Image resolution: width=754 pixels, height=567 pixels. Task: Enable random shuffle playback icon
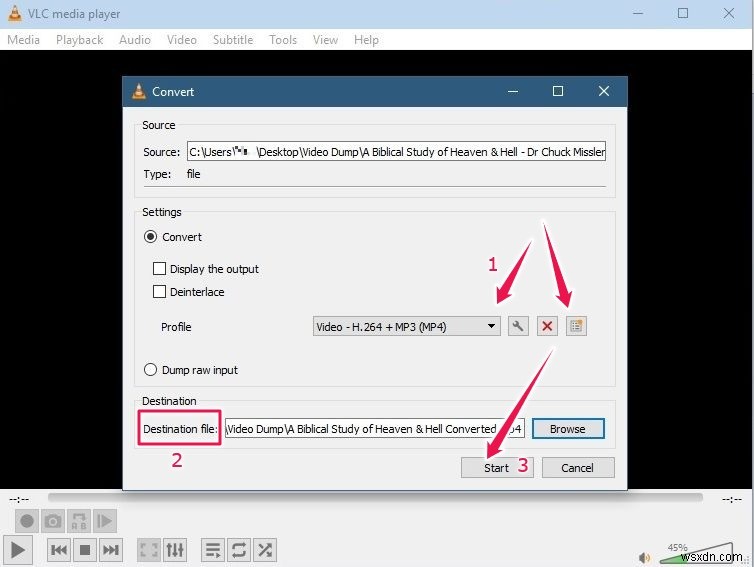click(264, 550)
